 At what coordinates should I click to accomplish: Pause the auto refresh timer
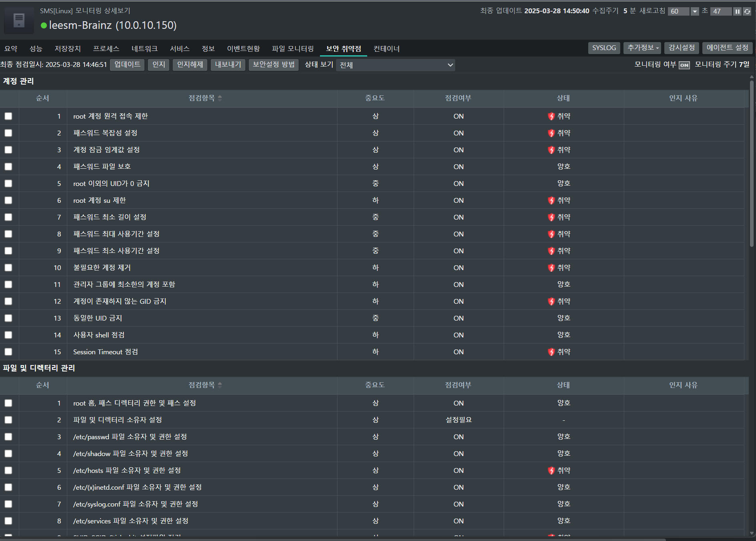tap(737, 12)
